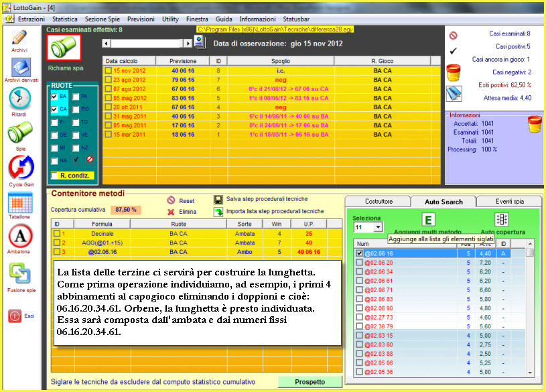Image resolution: width=546 pixels, height=392 pixels.
Task: Click Importa lista step procedurali tecniche
Action: tap(275, 211)
